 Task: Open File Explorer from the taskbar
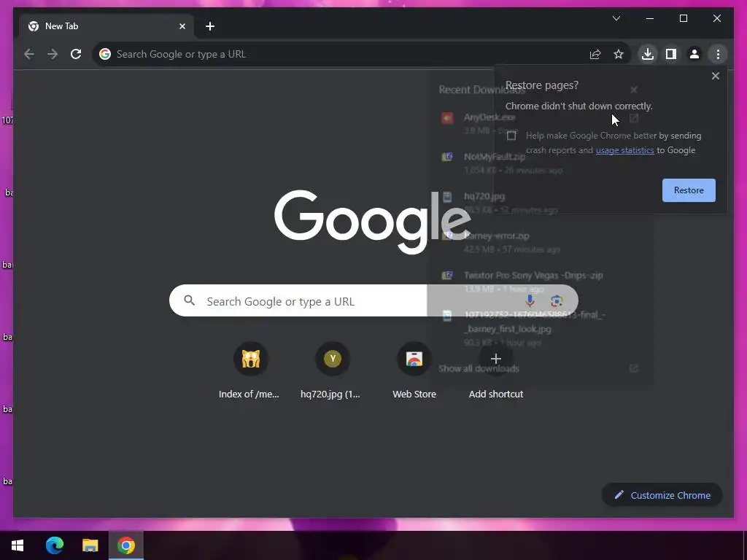tap(90, 545)
